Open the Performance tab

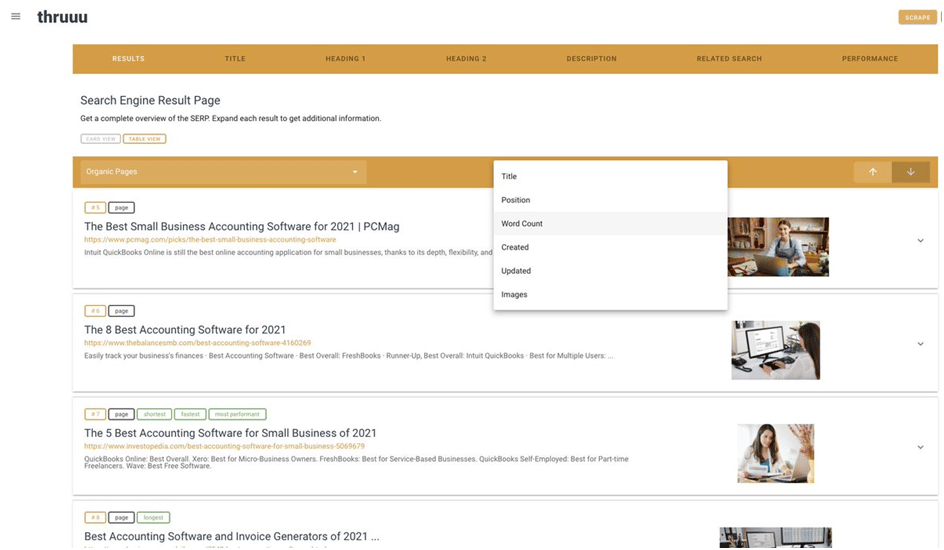(x=869, y=59)
